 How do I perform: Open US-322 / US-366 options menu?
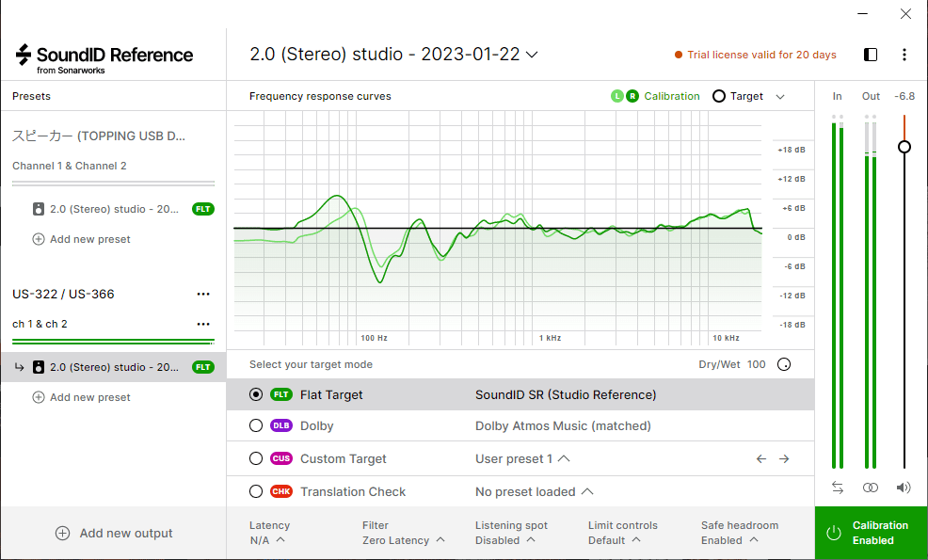pos(203,294)
